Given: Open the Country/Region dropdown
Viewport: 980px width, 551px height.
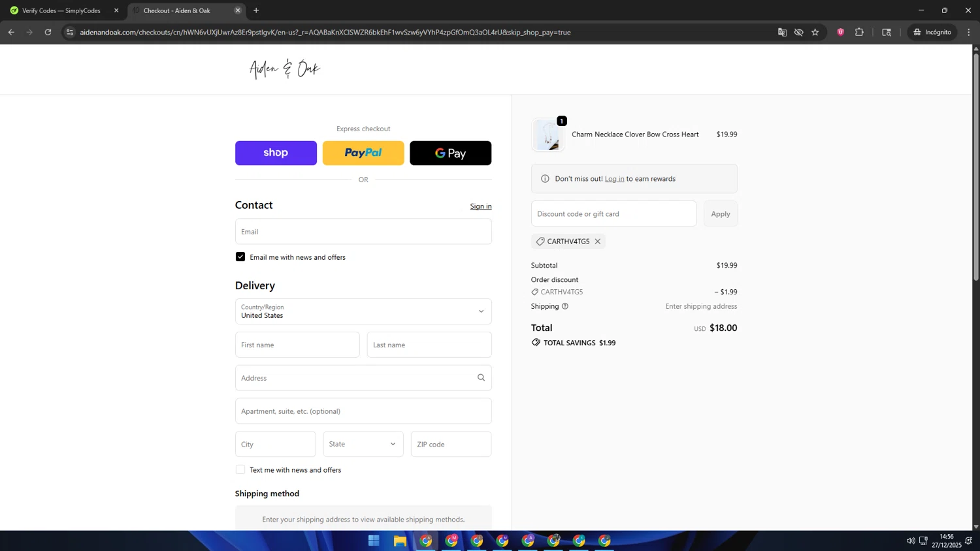Looking at the screenshot, I should point(363,311).
